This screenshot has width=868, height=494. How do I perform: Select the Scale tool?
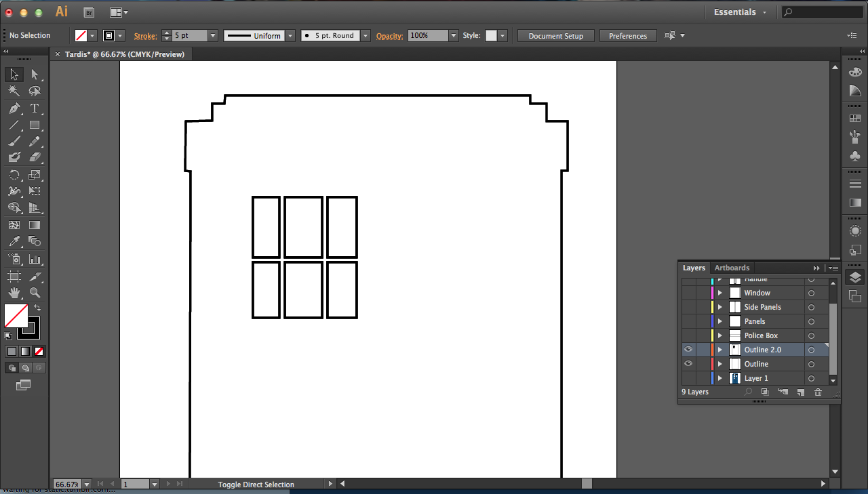[x=35, y=175]
